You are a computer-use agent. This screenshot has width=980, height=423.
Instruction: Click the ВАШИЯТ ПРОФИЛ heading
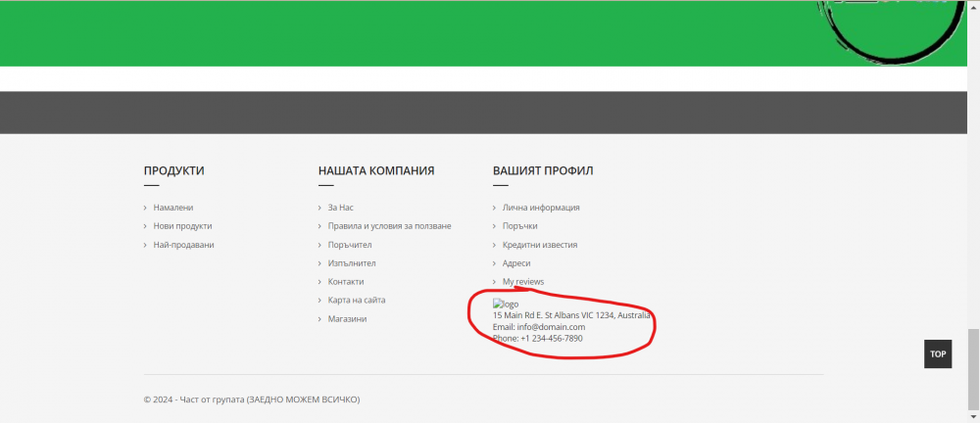coord(543,170)
